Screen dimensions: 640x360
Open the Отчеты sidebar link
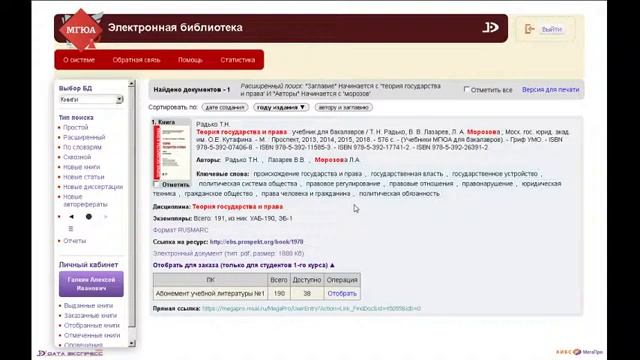(75, 241)
